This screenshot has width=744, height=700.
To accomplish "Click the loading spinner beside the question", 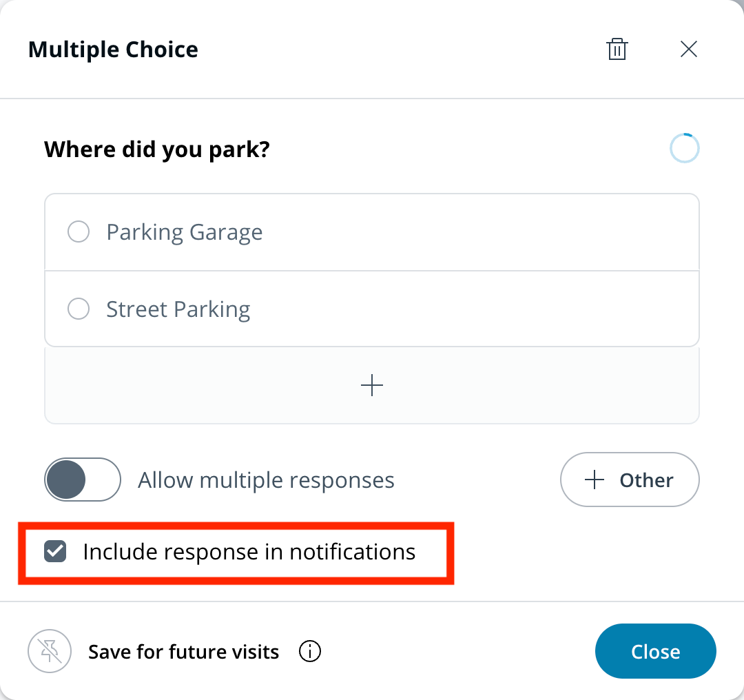I will click(x=684, y=149).
